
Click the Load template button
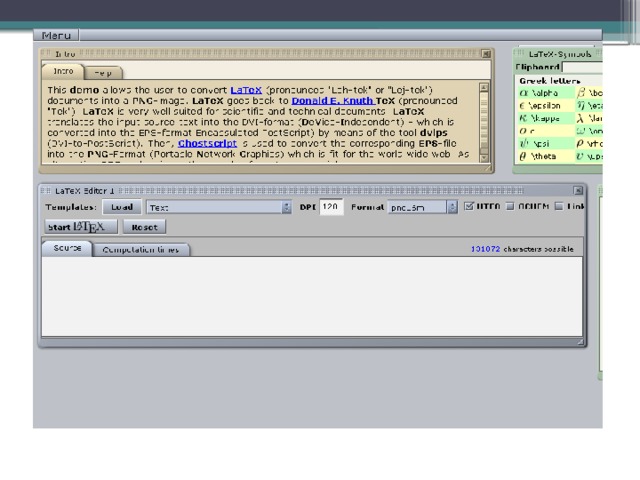[121, 207]
